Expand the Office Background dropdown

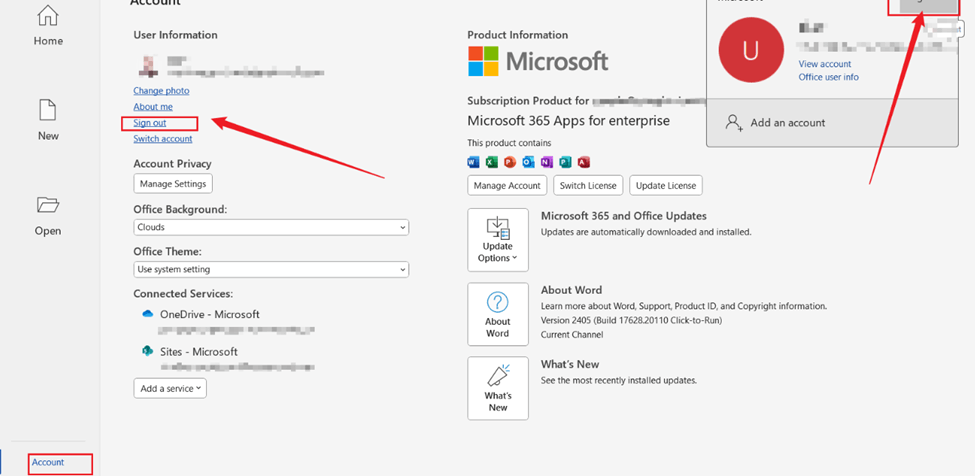pyautogui.click(x=271, y=227)
